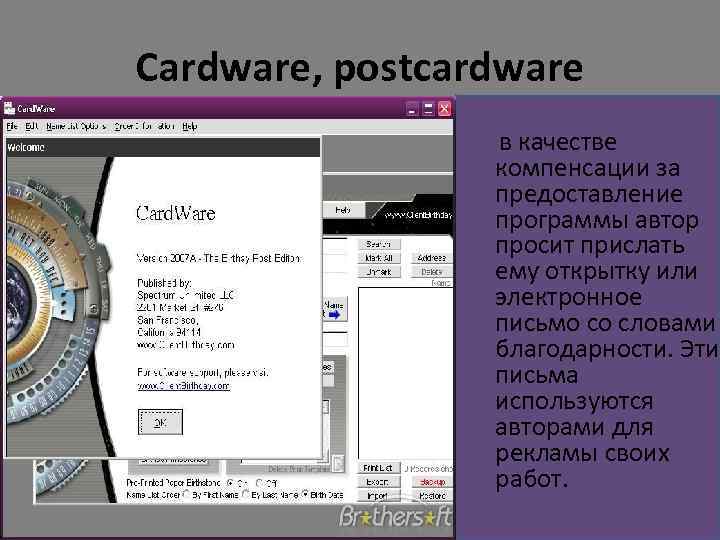Click the Address button
The height and width of the screenshot is (540, 720).
tap(432, 258)
